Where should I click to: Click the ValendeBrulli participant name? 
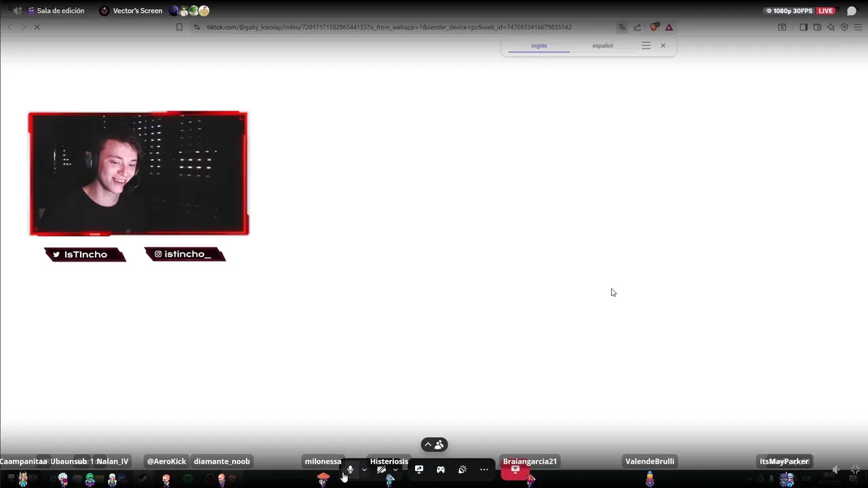[650, 462]
